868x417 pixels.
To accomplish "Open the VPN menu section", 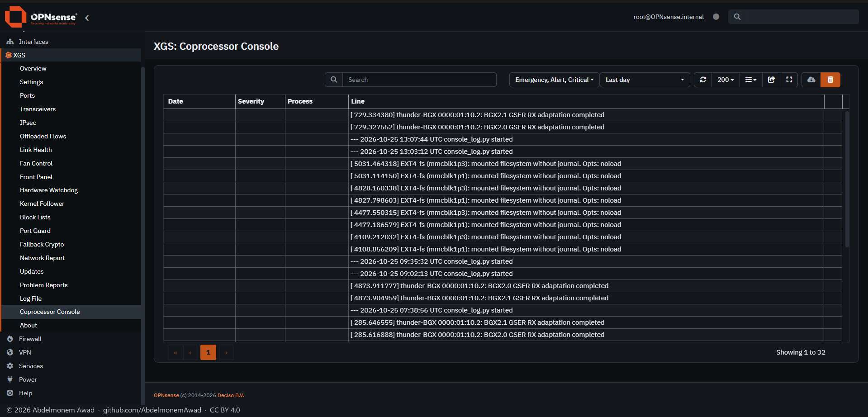I will [71, 352].
